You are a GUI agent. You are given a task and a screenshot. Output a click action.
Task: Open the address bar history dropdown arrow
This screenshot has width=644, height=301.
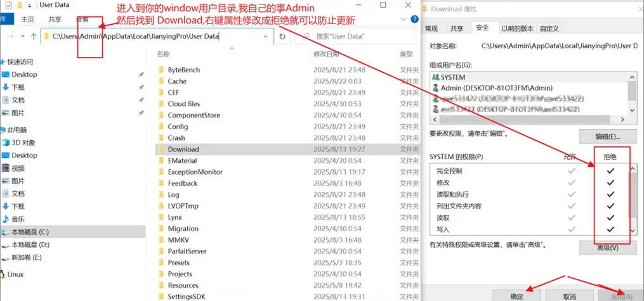tap(266, 37)
